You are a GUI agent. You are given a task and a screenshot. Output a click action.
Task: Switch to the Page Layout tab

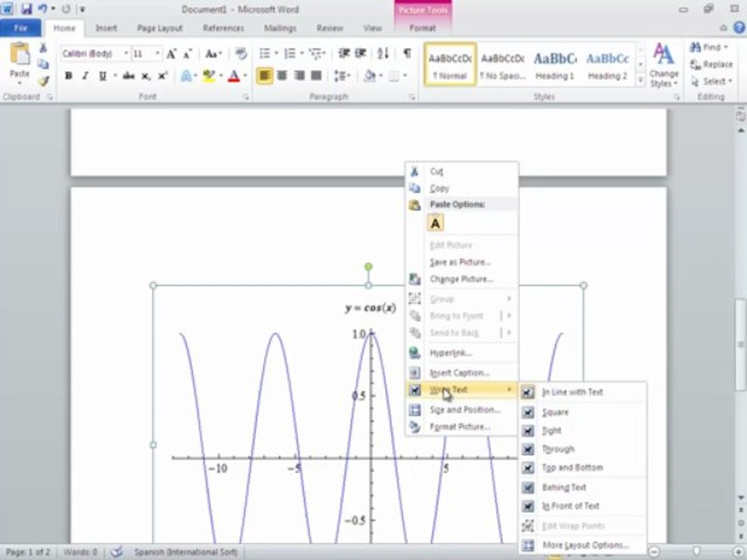click(160, 28)
